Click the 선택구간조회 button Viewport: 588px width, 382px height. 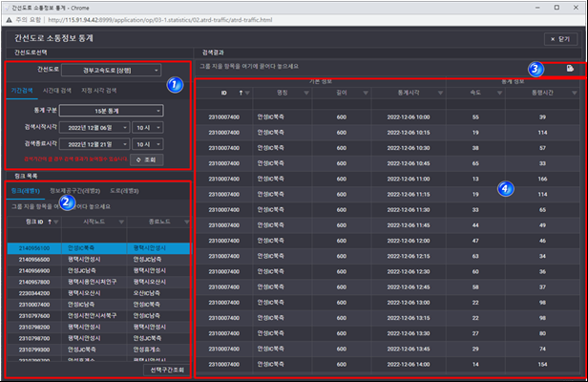(165, 370)
